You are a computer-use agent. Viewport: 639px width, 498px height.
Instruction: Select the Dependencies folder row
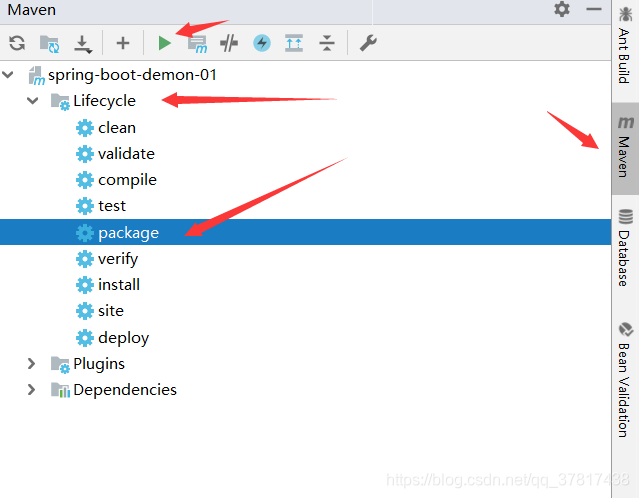pyautogui.click(x=306, y=390)
